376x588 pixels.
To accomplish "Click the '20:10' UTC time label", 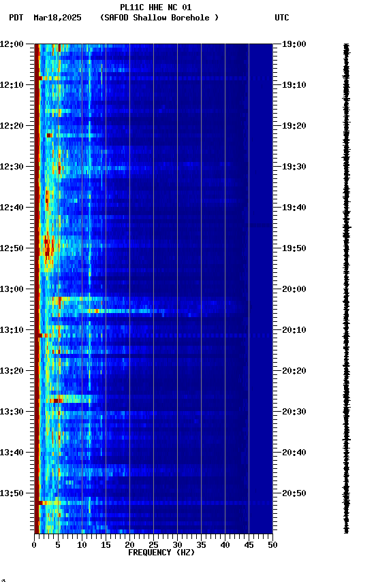I will coord(294,330).
